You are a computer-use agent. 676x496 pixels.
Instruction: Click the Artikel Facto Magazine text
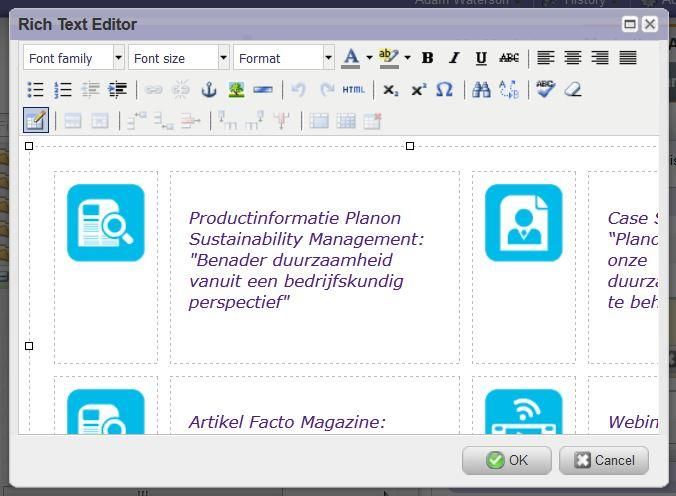287,422
